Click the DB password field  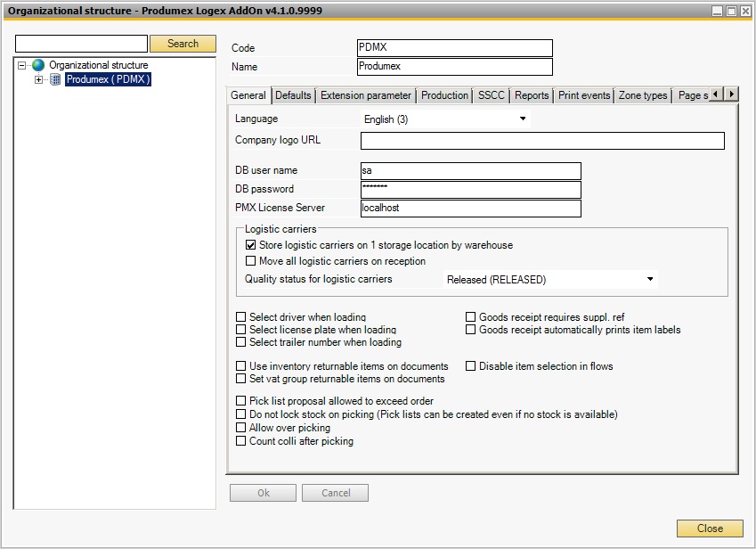click(470, 190)
